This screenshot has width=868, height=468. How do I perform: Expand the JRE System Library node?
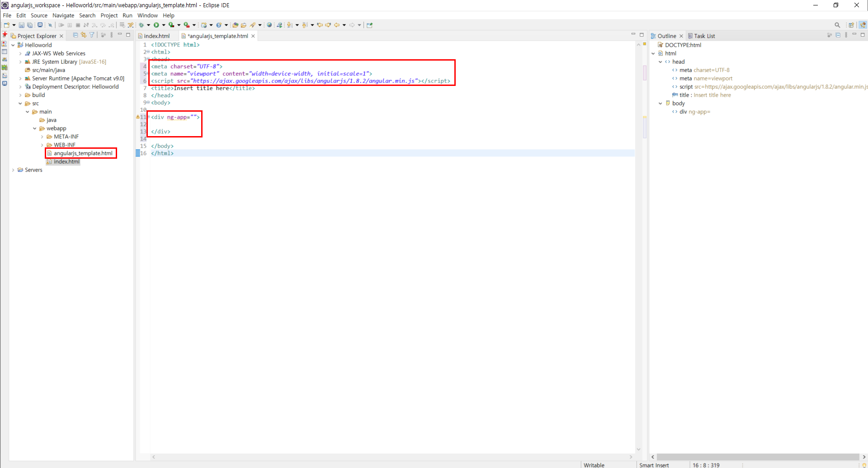(x=20, y=62)
